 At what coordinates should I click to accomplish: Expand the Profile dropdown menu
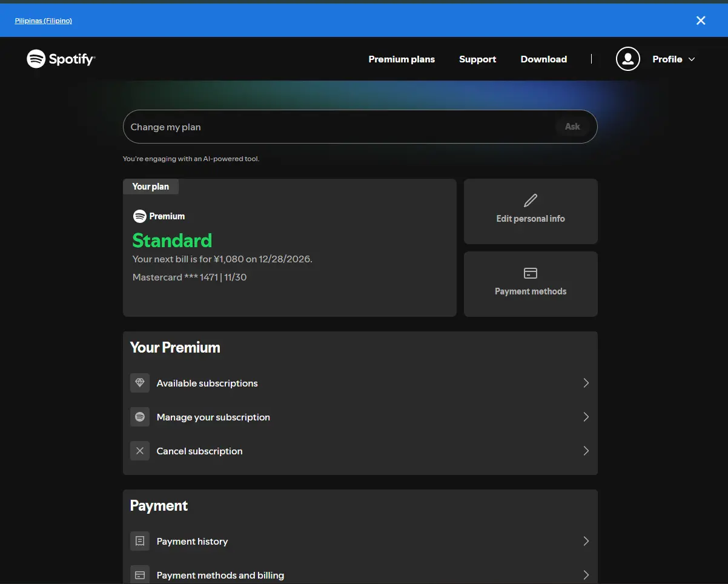pos(673,59)
